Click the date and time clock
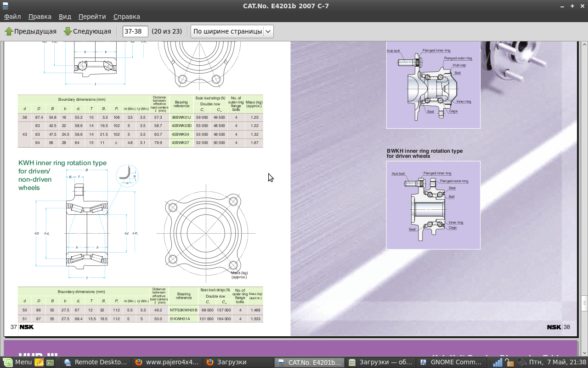 coord(558,362)
